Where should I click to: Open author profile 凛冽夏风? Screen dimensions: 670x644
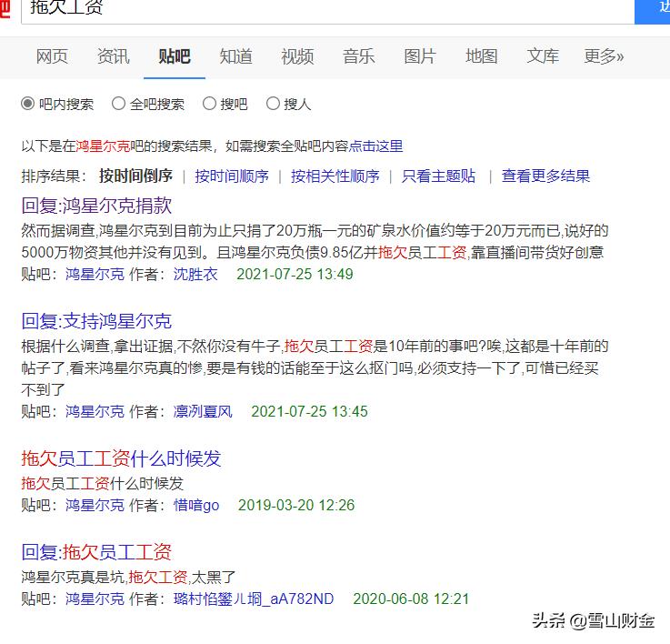click(x=203, y=411)
